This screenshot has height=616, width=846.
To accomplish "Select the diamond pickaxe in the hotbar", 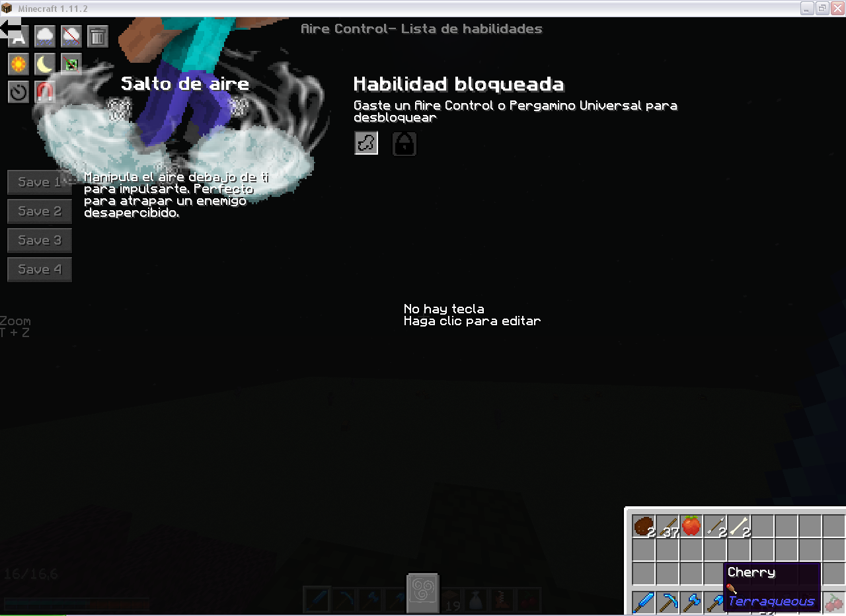I will 343,600.
